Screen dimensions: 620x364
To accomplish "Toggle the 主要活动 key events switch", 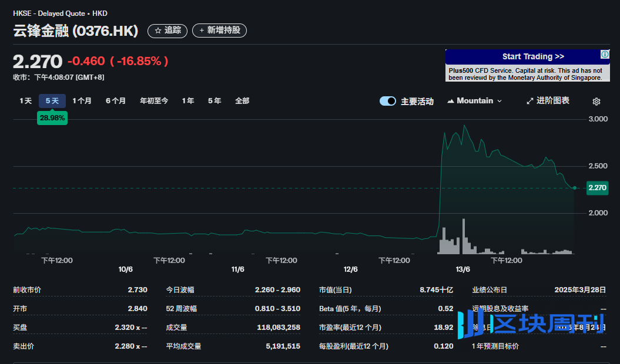I will (x=387, y=101).
